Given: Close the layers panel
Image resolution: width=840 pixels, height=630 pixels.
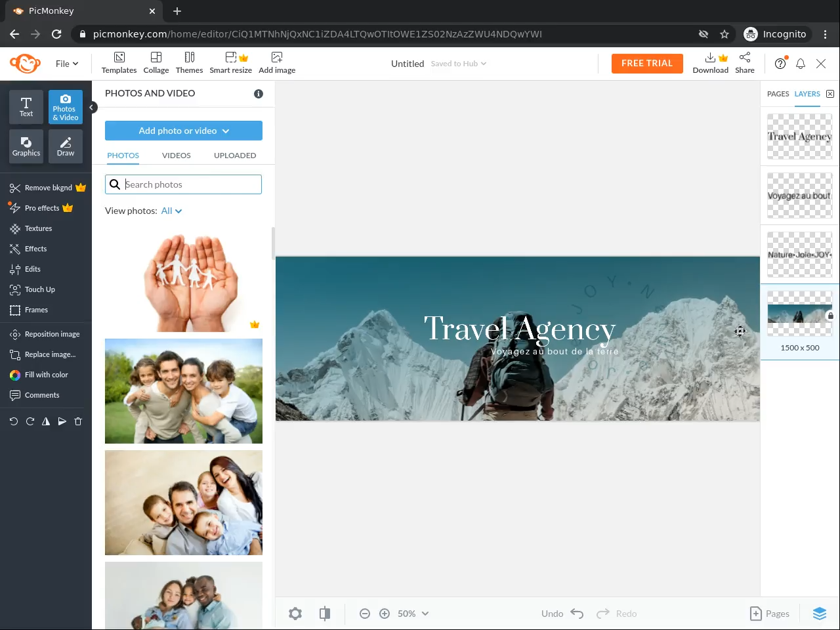Looking at the screenshot, I should point(830,94).
